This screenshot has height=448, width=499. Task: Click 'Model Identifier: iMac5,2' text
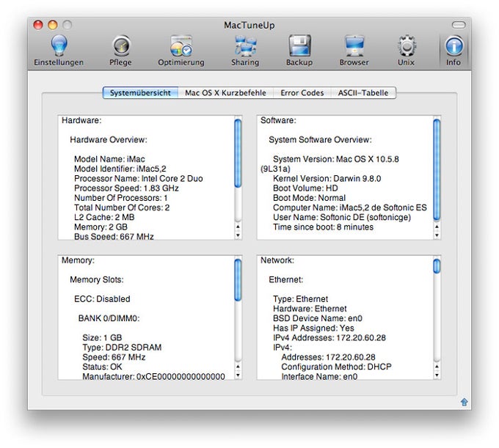coord(120,169)
